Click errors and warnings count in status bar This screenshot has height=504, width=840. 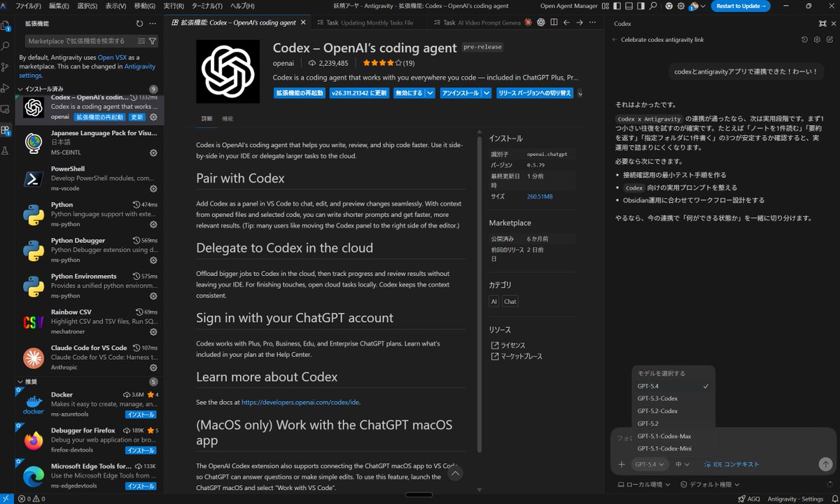coord(32,499)
